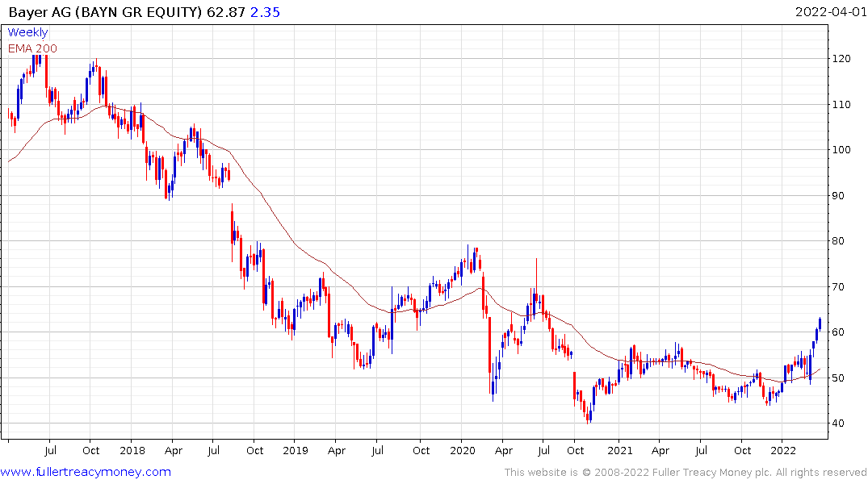Click the 40 price axis label

click(x=838, y=423)
